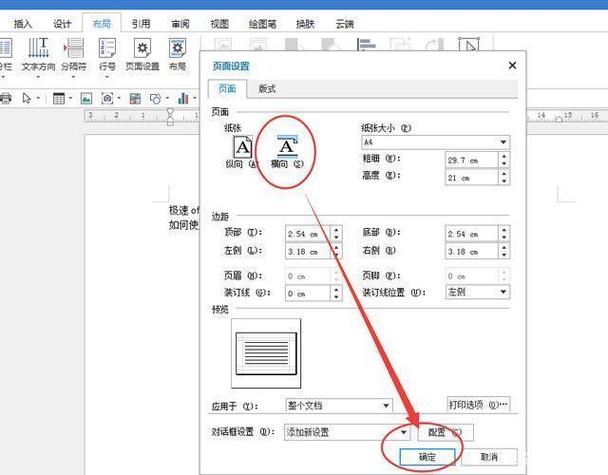608x475 pixels.
Task: Open the 纸张大小 A4 dropdown
Action: pos(435,142)
